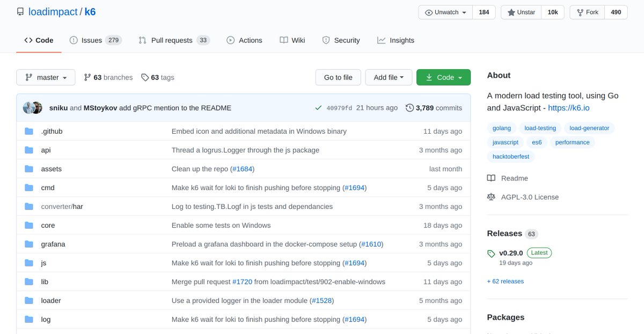Open commit hash 40979fd
This screenshot has width=644, height=334.
click(339, 108)
